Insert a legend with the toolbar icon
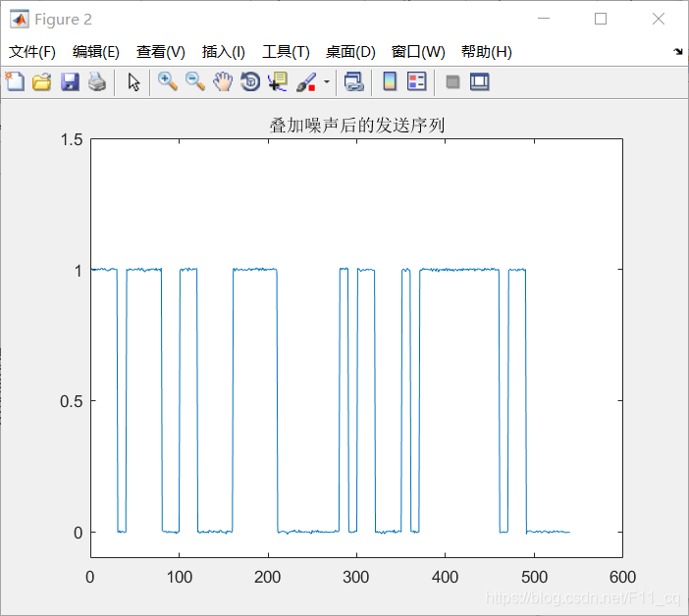 click(416, 81)
